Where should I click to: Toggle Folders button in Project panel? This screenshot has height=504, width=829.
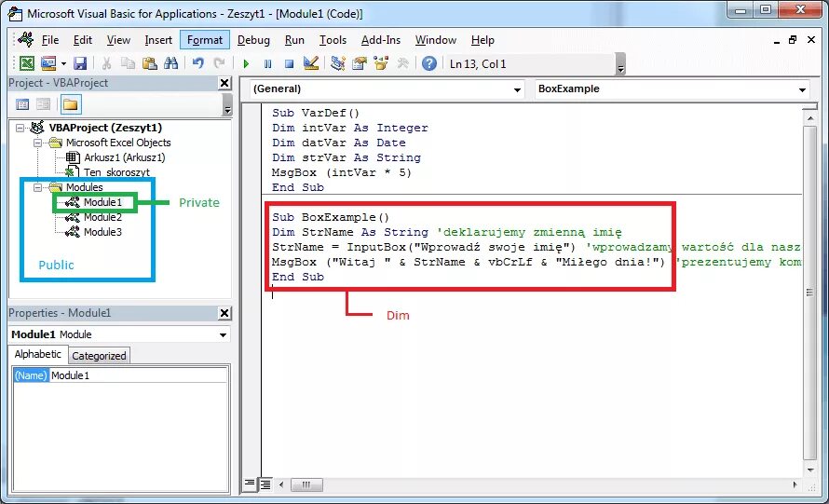pyautogui.click(x=70, y=104)
